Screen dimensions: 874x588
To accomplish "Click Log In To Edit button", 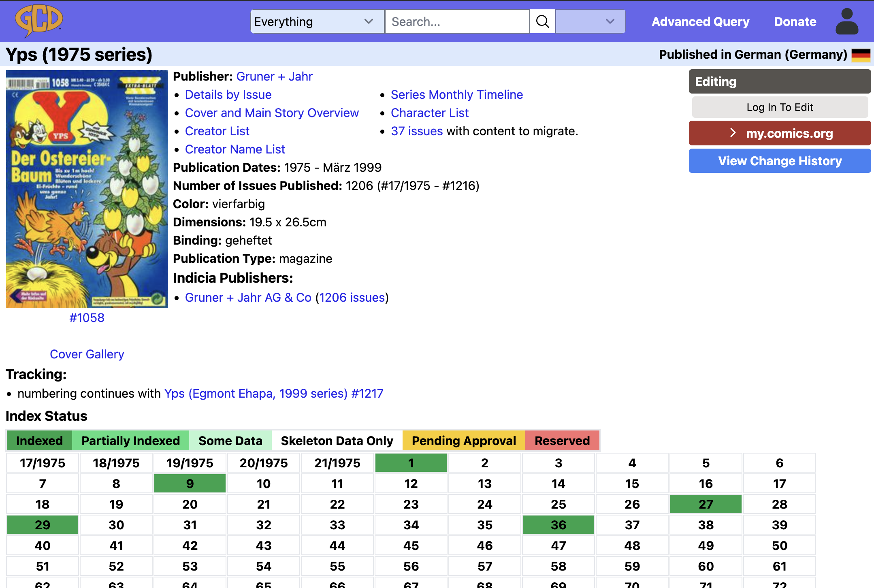I will (x=780, y=107).
